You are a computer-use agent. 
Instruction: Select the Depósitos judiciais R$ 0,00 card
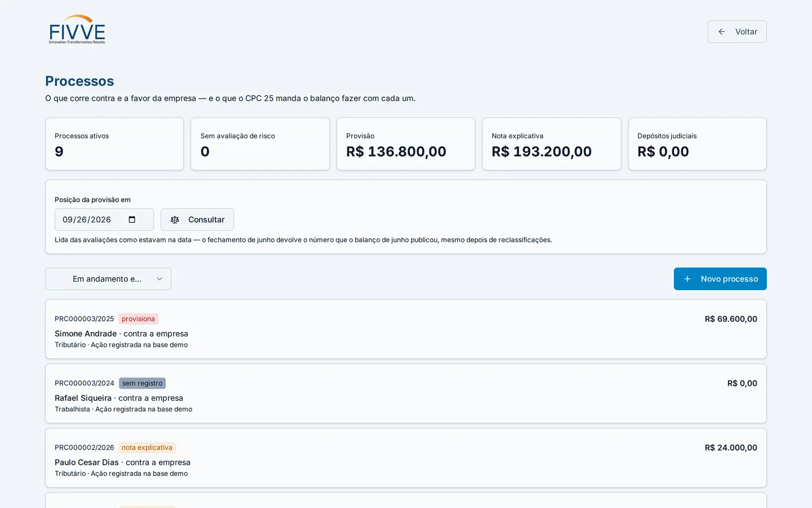[x=697, y=144]
